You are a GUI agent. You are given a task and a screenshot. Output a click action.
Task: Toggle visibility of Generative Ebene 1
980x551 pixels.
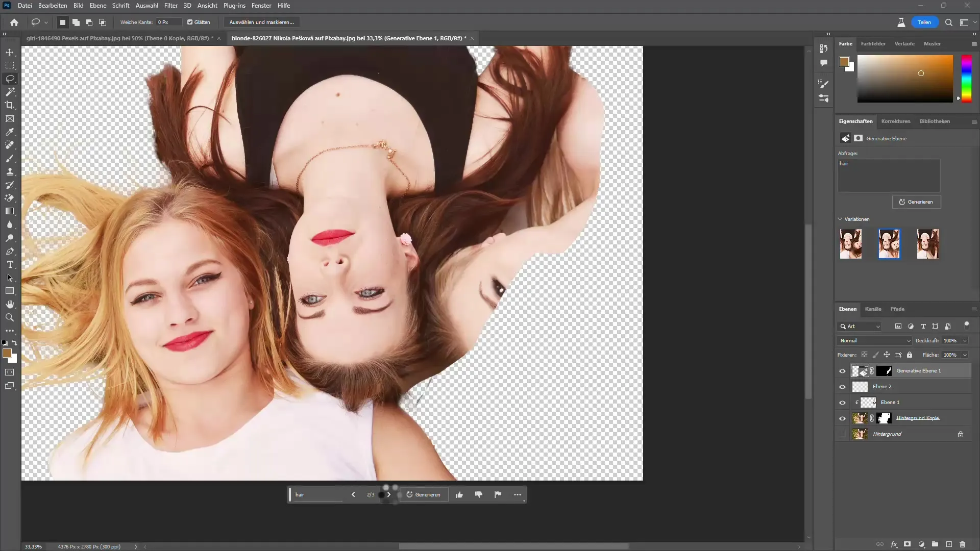pos(842,371)
